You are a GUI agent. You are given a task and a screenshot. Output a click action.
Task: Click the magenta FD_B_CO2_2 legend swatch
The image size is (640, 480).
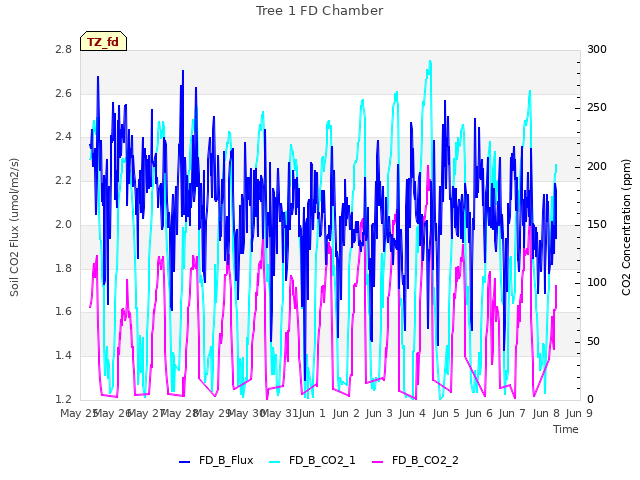tap(378, 462)
